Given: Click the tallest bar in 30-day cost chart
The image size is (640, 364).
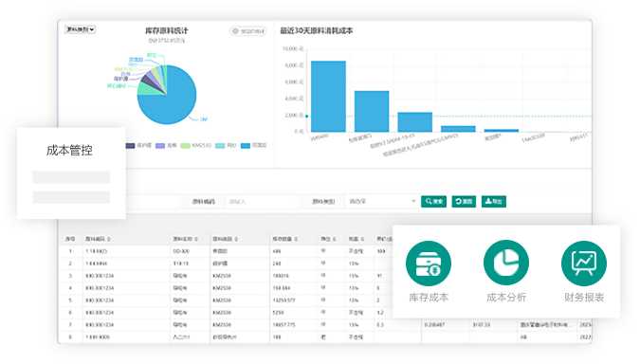Looking at the screenshot, I should [328, 97].
